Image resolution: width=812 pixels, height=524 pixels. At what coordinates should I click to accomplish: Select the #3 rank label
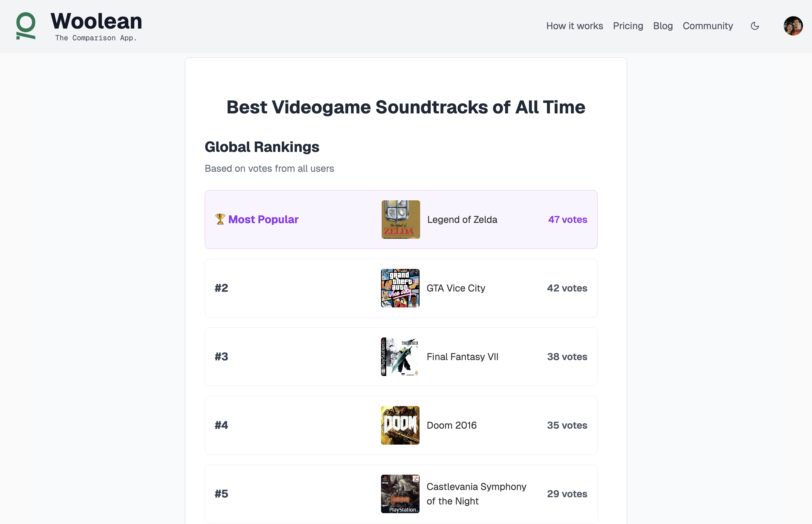pyautogui.click(x=221, y=356)
